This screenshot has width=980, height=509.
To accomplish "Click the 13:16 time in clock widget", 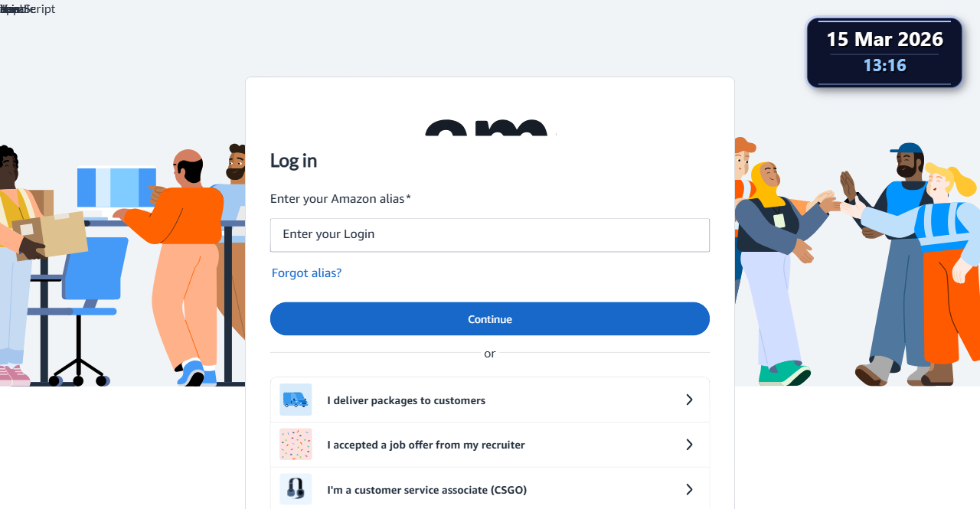I will point(884,66).
